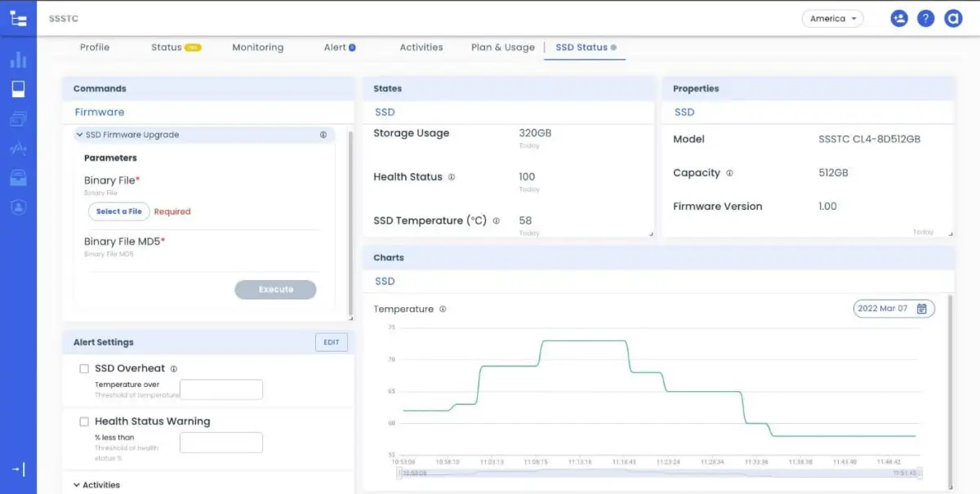Expand the Activities section
Image resolution: width=980 pixels, height=494 pixels.
77,485
